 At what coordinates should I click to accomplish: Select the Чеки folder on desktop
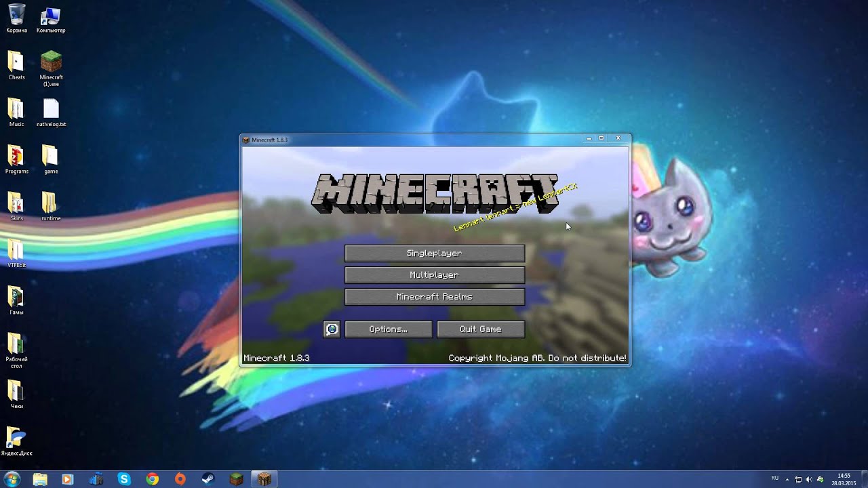click(x=16, y=394)
